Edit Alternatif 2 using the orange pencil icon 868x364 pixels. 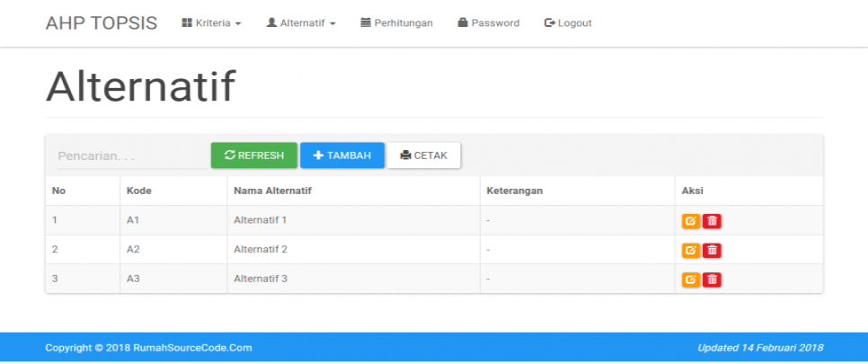(691, 251)
